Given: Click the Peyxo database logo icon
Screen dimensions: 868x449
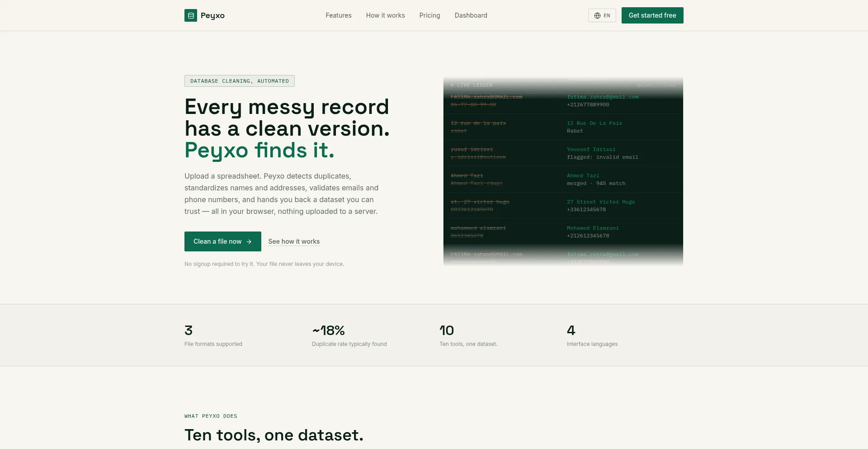Looking at the screenshot, I should pyautogui.click(x=191, y=15).
